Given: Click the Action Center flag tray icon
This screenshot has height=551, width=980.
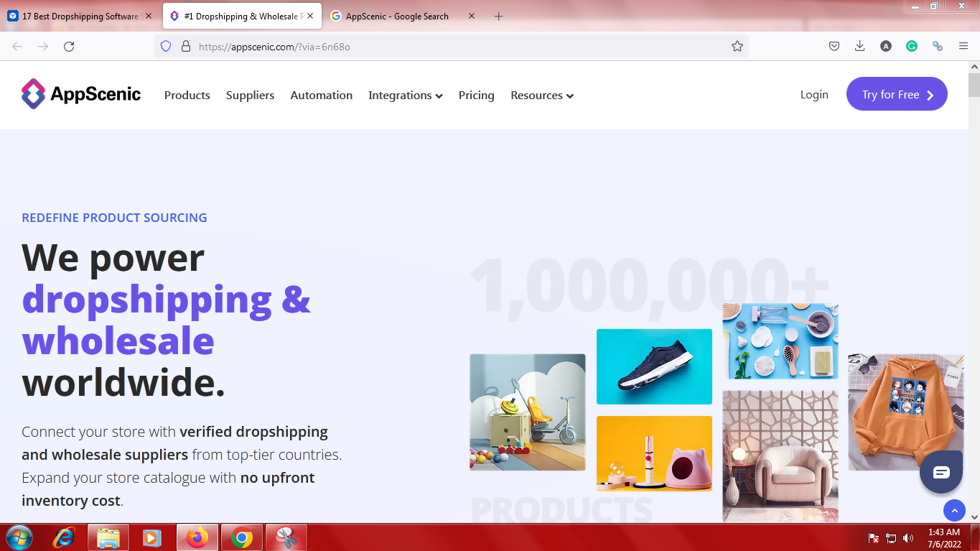Looking at the screenshot, I should 874,537.
